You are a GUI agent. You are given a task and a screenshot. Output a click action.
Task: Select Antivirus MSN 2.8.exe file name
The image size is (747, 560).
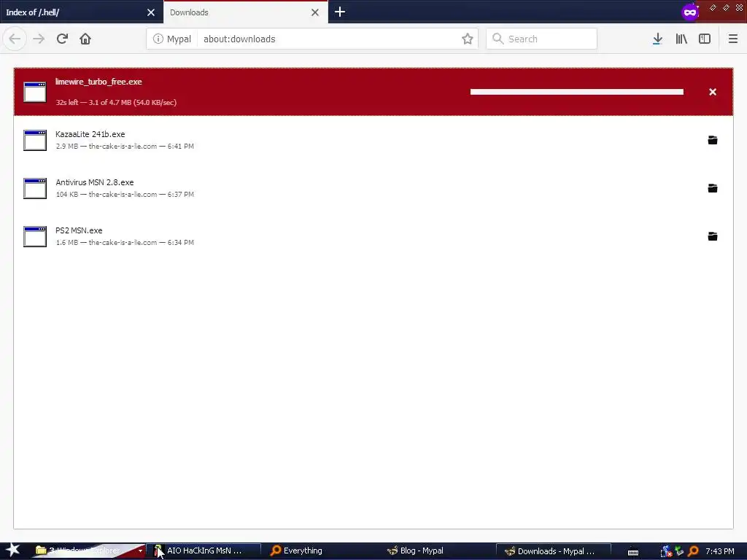(94, 182)
